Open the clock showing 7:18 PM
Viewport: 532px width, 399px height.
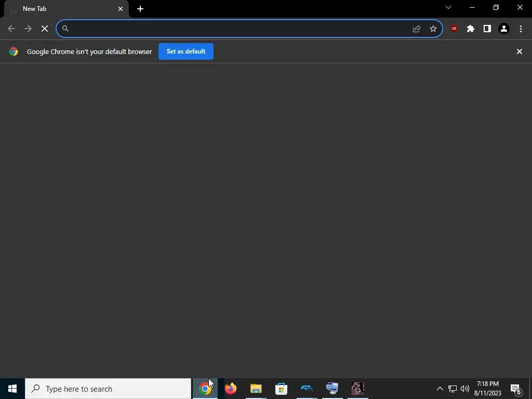(487, 389)
